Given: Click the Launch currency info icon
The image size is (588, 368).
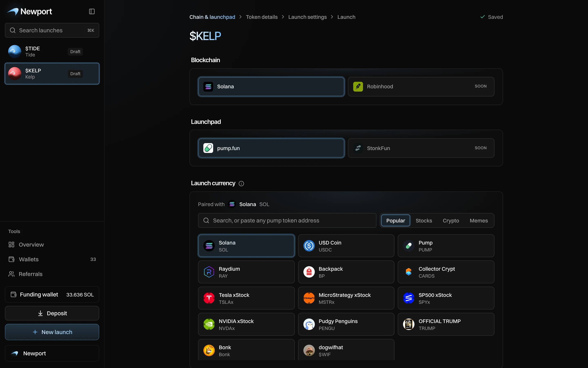Looking at the screenshot, I should pyautogui.click(x=241, y=184).
